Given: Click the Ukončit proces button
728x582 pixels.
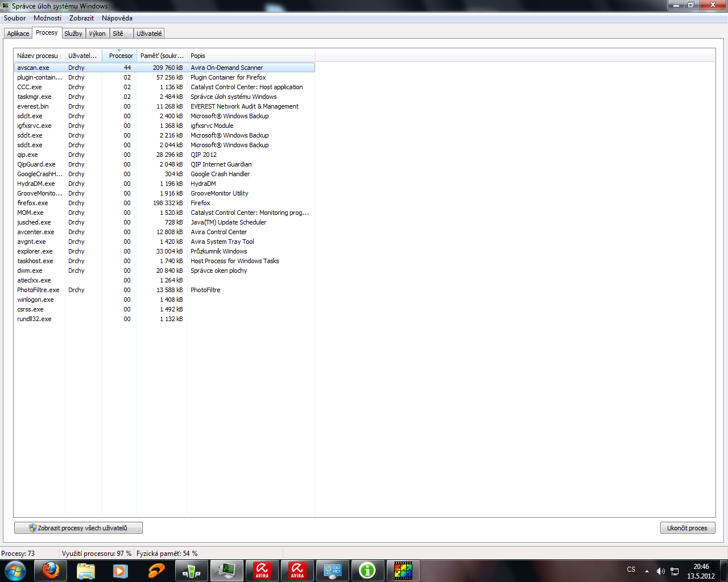Looking at the screenshot, I should [x=688, y=528].
